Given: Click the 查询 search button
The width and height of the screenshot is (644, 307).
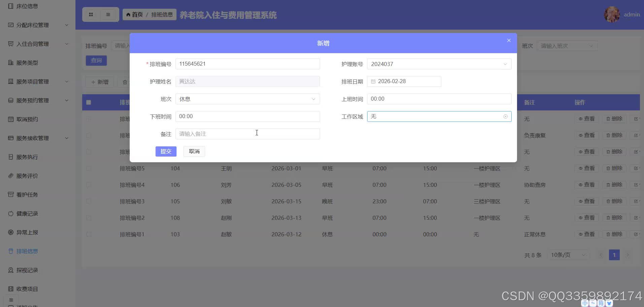Looking at the screenshot, I should 96,60.
